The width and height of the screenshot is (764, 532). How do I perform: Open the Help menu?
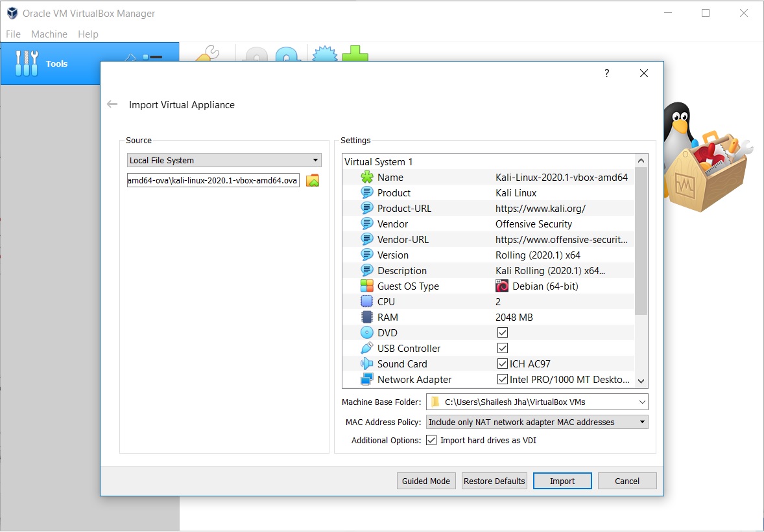click(88, 34)
